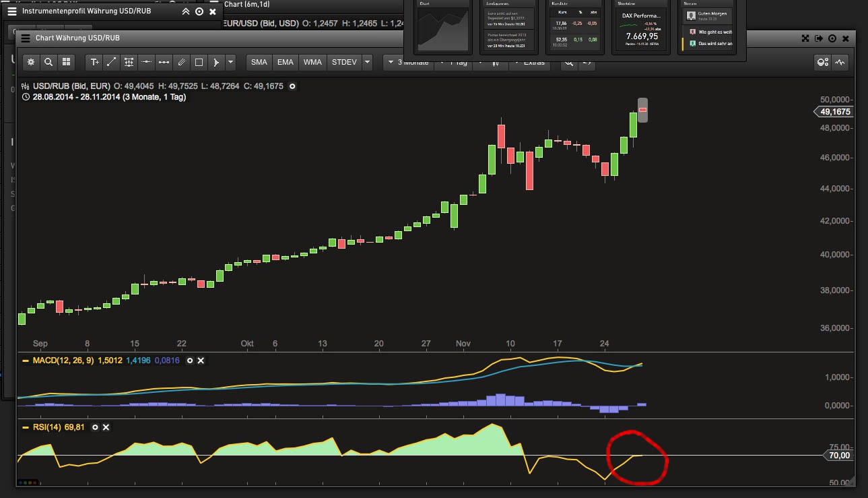Select the diagonal trend line tool

pos(112,62)
